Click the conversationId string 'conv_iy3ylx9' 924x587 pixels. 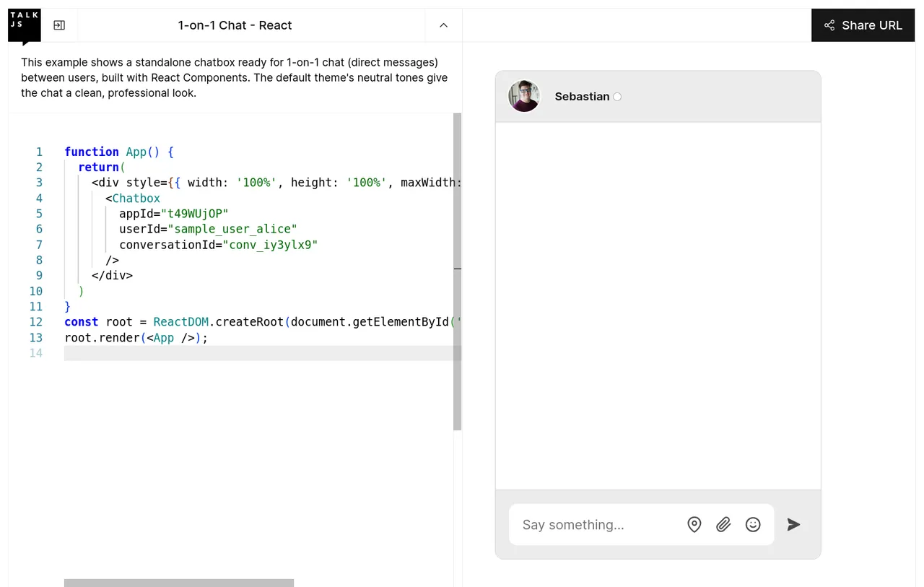point(271,245)
